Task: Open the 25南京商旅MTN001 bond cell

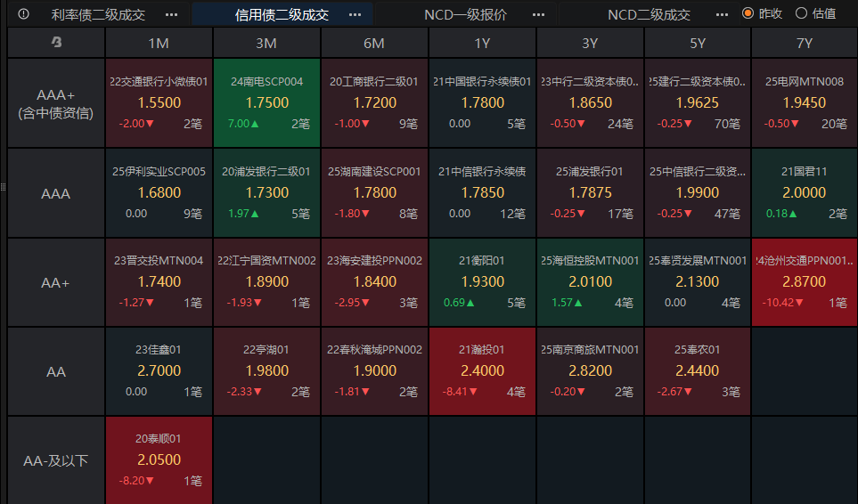Action: coord(590,371)
